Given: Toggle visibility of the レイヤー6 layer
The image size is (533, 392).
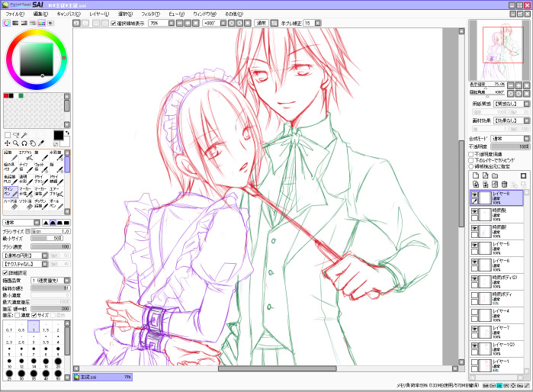Looking at the screenshot, I should [474, 262].
